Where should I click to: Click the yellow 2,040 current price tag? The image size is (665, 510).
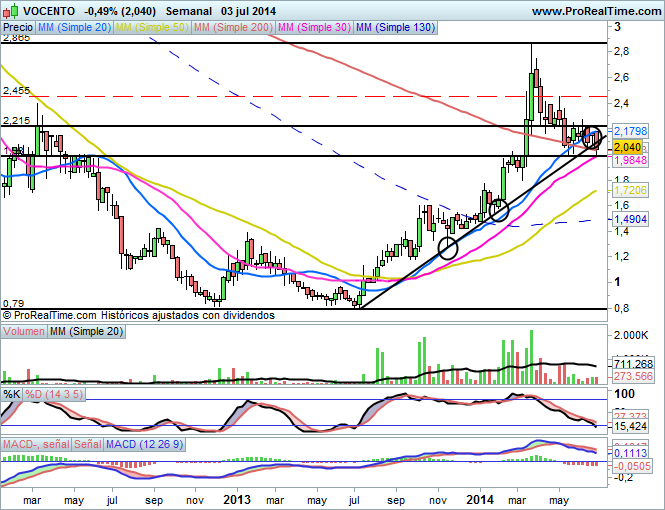click(x=626, y=146)
